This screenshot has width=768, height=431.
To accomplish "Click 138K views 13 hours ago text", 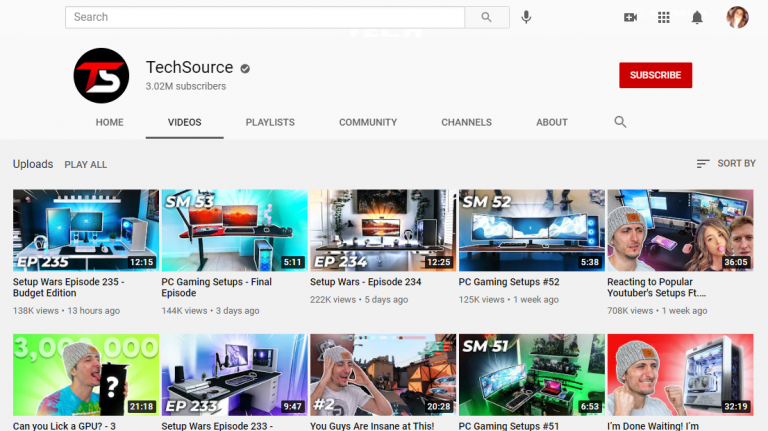I will (x=66, y=311).
